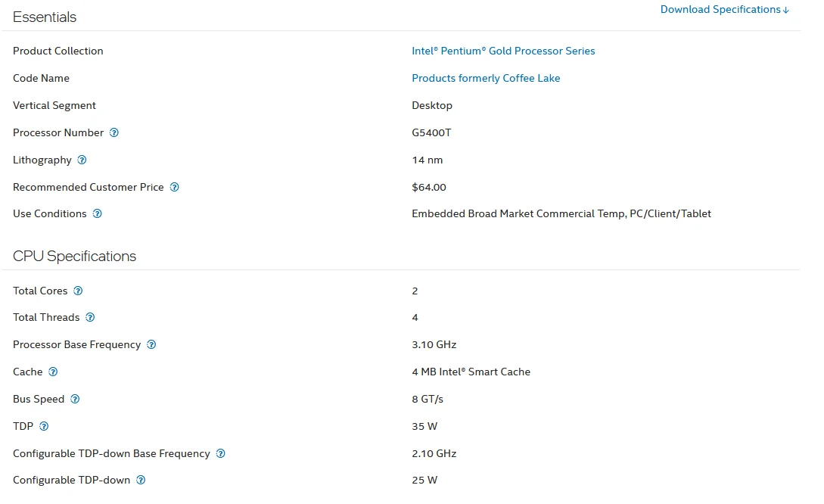824x504 pixels.
Task: Click the Download Specifications link
Action: [x=724, y=9]
